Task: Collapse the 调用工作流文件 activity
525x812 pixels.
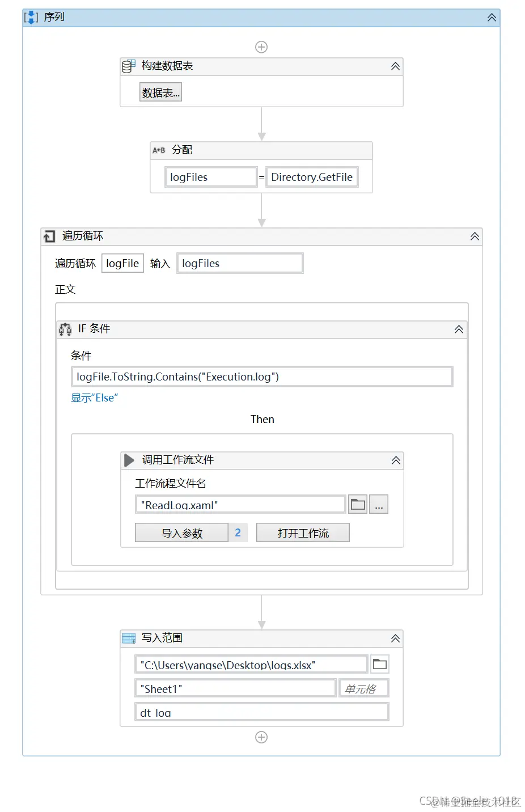Action: point(396,460)
